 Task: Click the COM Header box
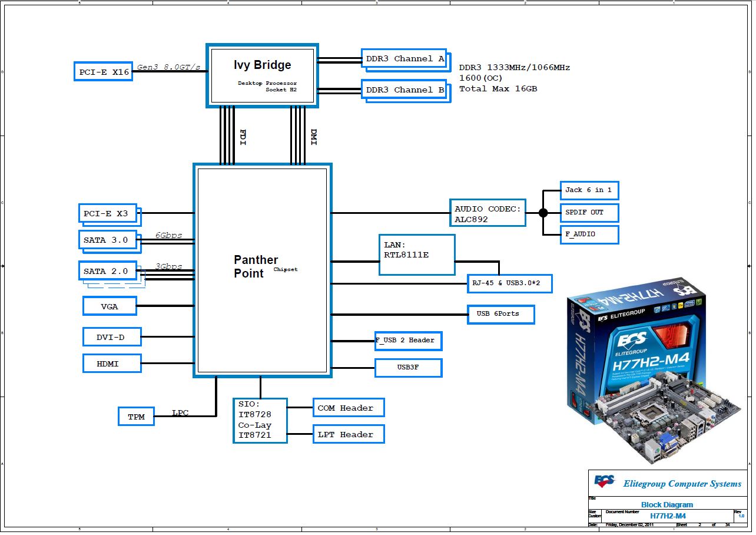[348, 408]
